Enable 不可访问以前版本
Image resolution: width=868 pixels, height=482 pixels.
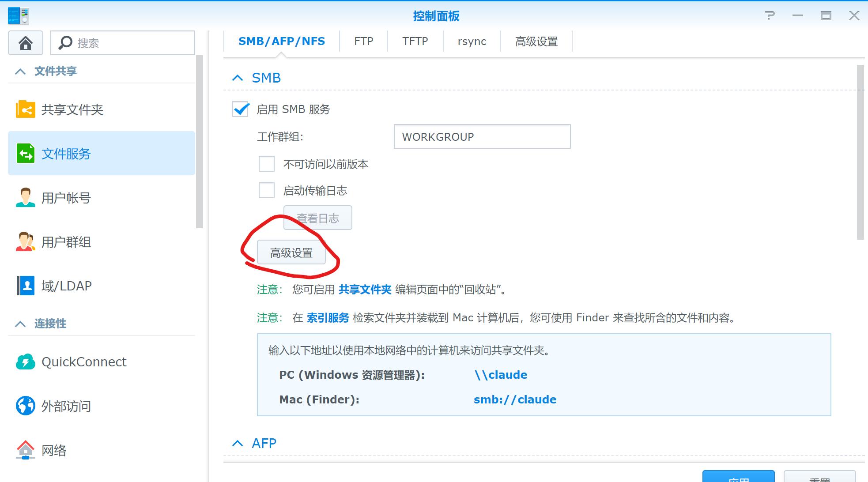tap(266, 164)
